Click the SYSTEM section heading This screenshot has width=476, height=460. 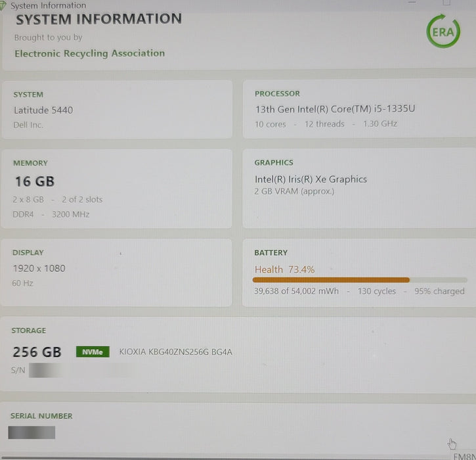(28, 95)
